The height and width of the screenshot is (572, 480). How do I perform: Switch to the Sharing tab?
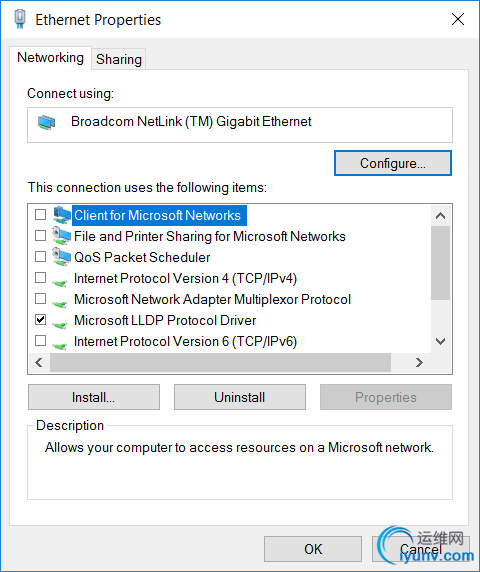coord(119,59)
